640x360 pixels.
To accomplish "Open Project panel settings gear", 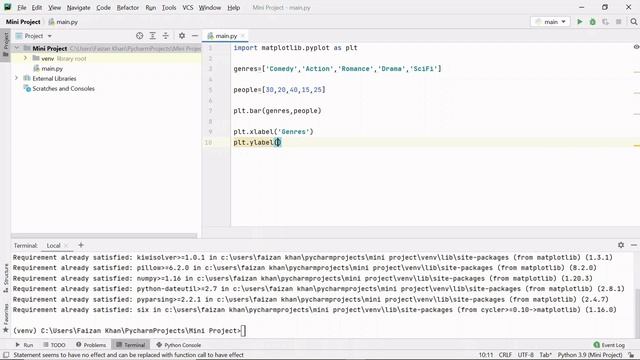I will point(182,36).
